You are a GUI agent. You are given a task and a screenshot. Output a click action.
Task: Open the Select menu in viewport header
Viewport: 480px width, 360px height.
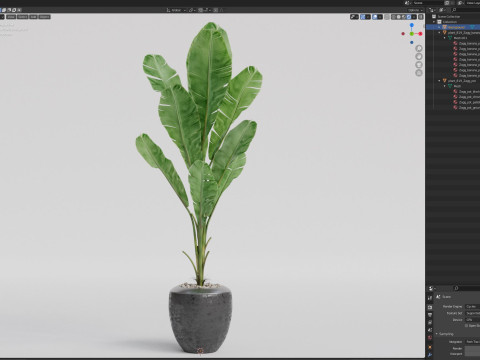click(x=22, y=17)
